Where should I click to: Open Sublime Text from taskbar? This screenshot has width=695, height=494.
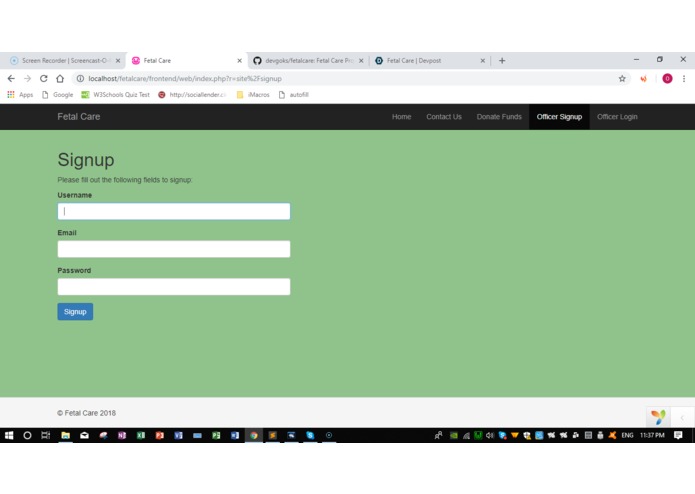pyautogui.click(x=273, y=436)
